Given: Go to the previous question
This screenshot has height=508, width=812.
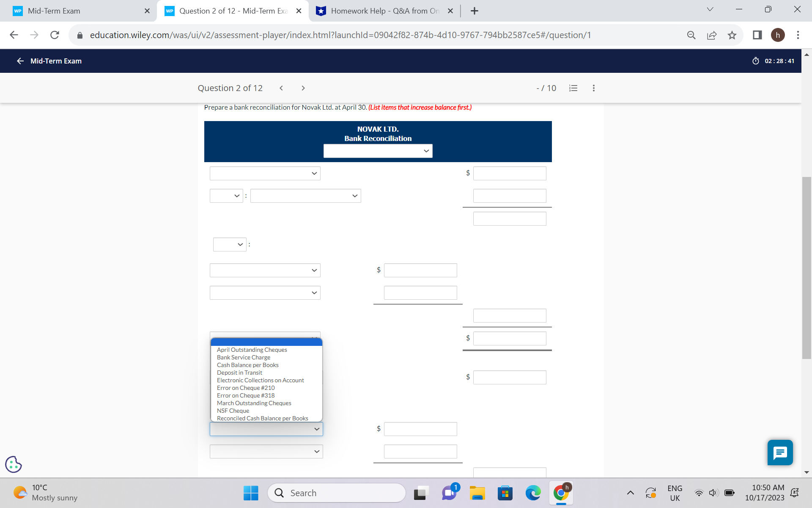Looking at the screenshot, I should pyautogui.click(x=281, y=88).
